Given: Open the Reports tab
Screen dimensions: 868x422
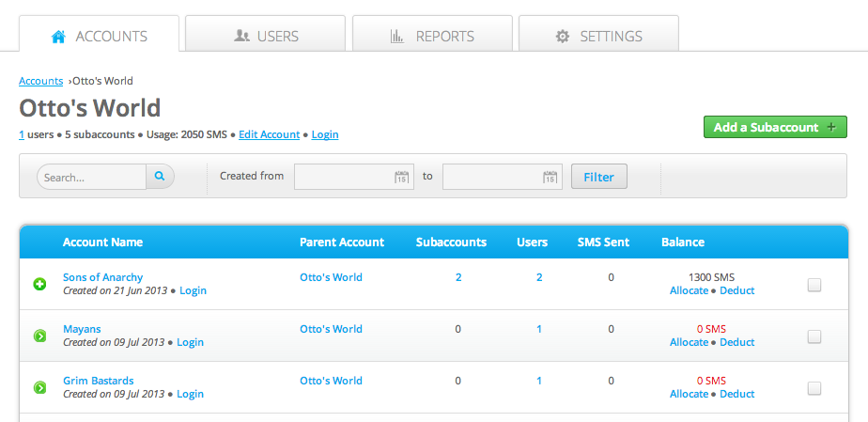Looking at the screenshot, I should pyautogui.click(x=432, y=36).
